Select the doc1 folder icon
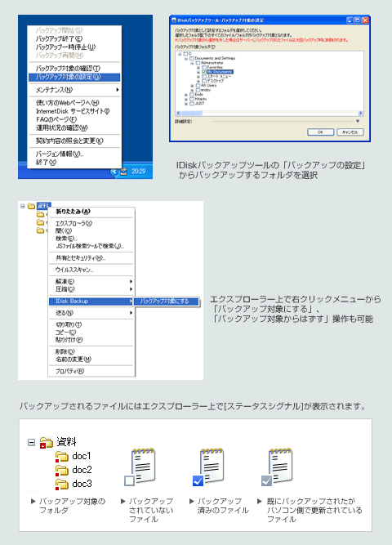392x545 pixels. [62, 457]
